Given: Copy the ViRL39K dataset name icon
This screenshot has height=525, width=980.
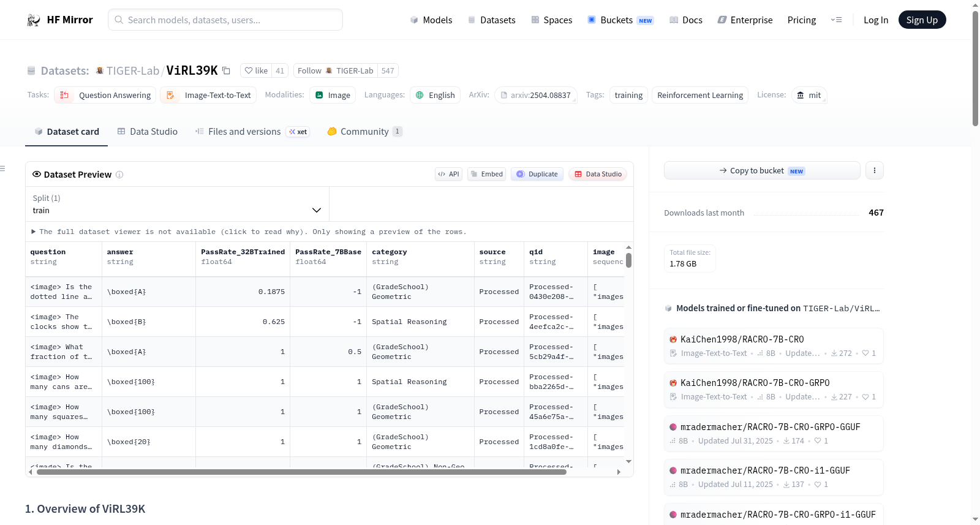Looking at the screenshot, I should [x=226, y=70].
